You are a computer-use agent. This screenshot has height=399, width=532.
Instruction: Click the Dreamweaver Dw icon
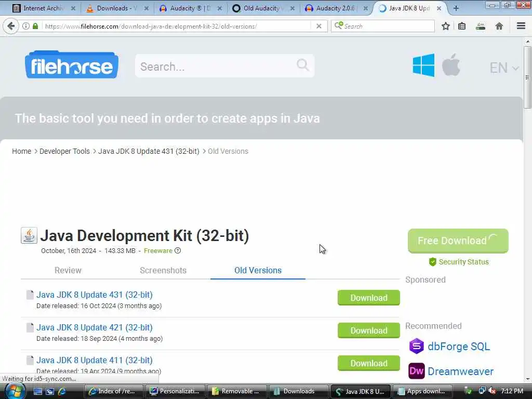pos(416,371)
